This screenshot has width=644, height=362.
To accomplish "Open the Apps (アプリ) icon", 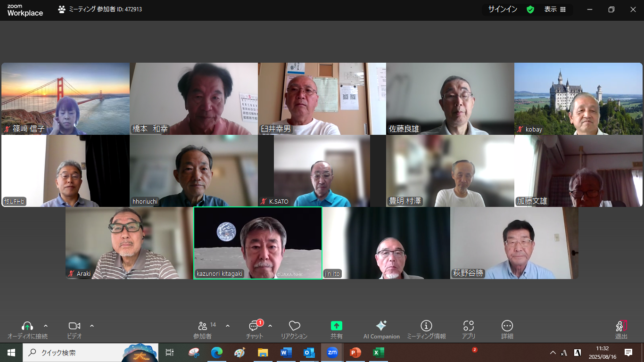I will [x=468, y=326].
